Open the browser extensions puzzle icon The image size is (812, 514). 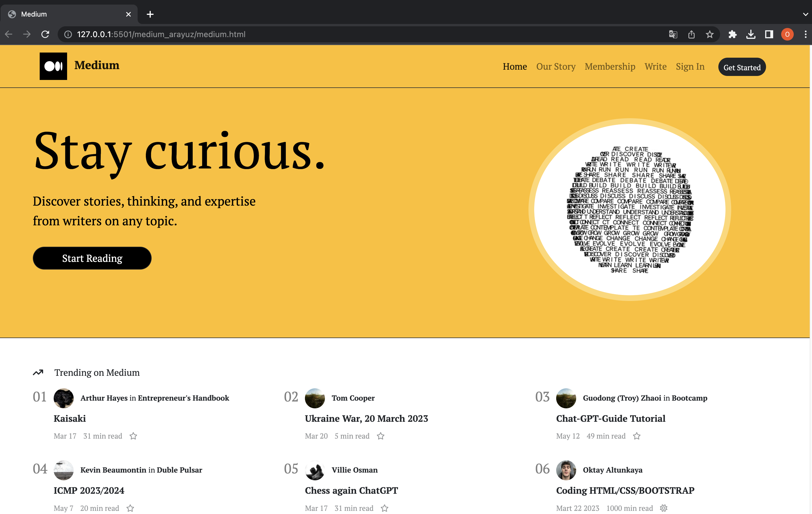click(732, 34)
